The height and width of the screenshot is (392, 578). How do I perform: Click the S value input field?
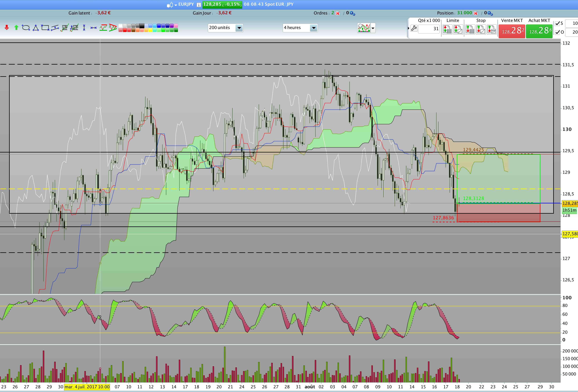point(572,24)
